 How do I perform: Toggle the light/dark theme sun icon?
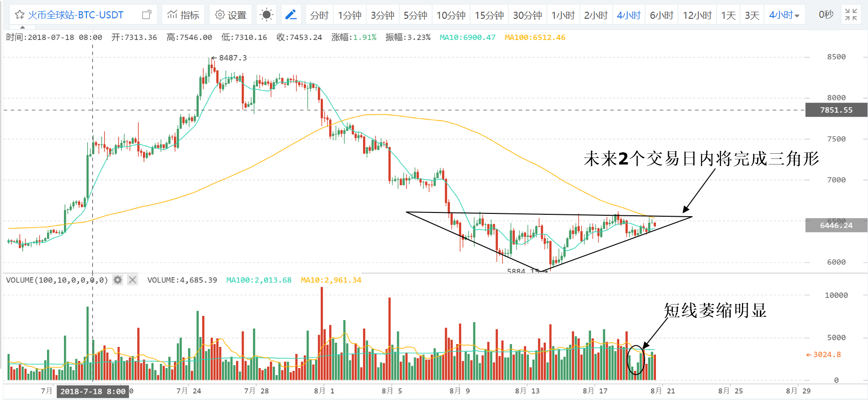click(x=267, y=15)
